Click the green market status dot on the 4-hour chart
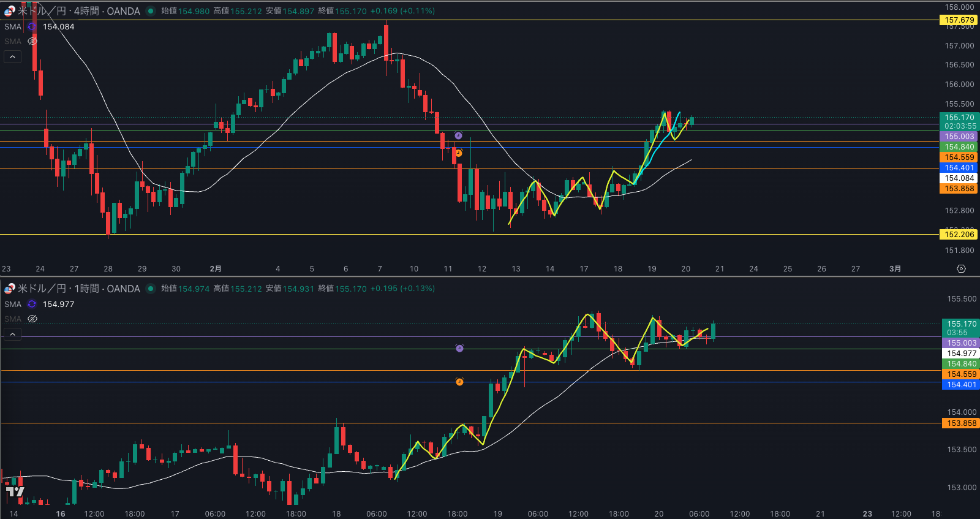This screenshot has height=519, width=980. (x=151, y=11)
